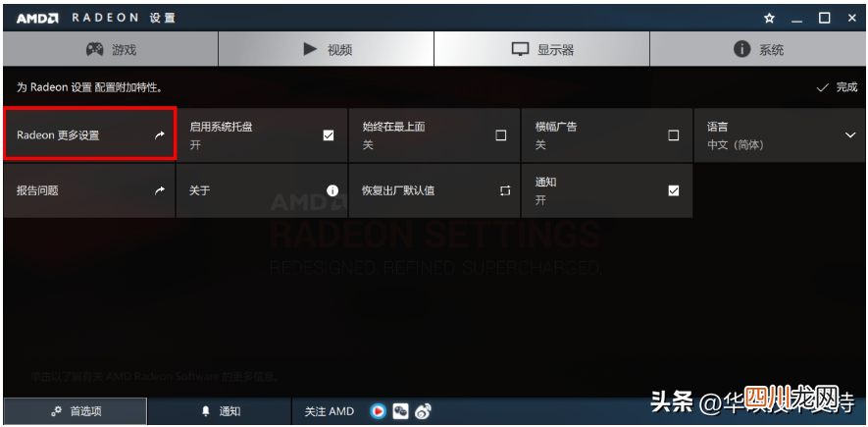Open the Youku play icon after 关注 AMD
The height and width of the screenshot is (427, 868).
(x=378, y=411)
